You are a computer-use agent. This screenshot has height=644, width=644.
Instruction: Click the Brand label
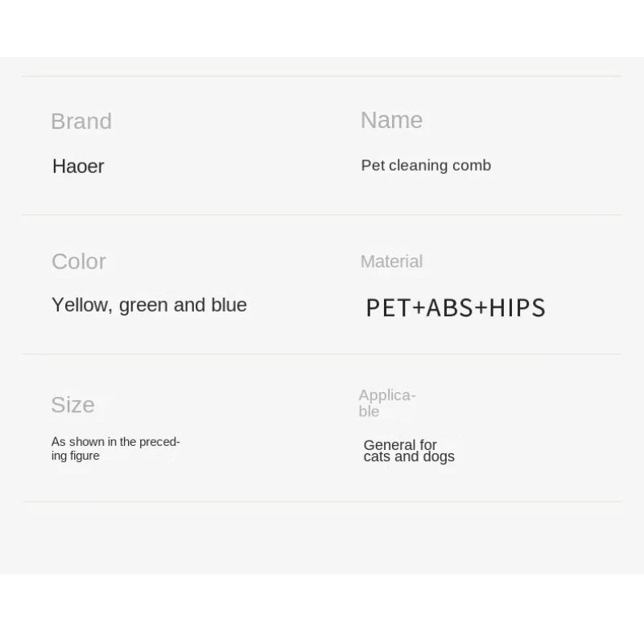pos(81,122)
